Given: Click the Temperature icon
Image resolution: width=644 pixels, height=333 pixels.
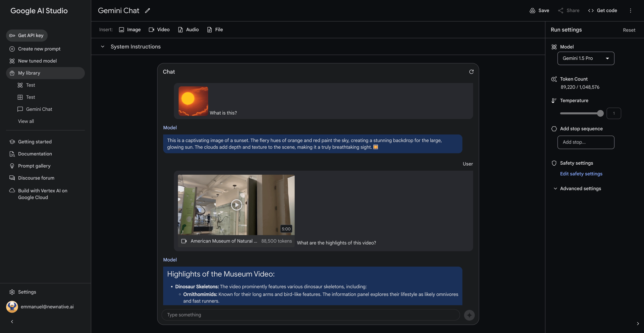Looking at the screenshot, I should tap(554, 101).
